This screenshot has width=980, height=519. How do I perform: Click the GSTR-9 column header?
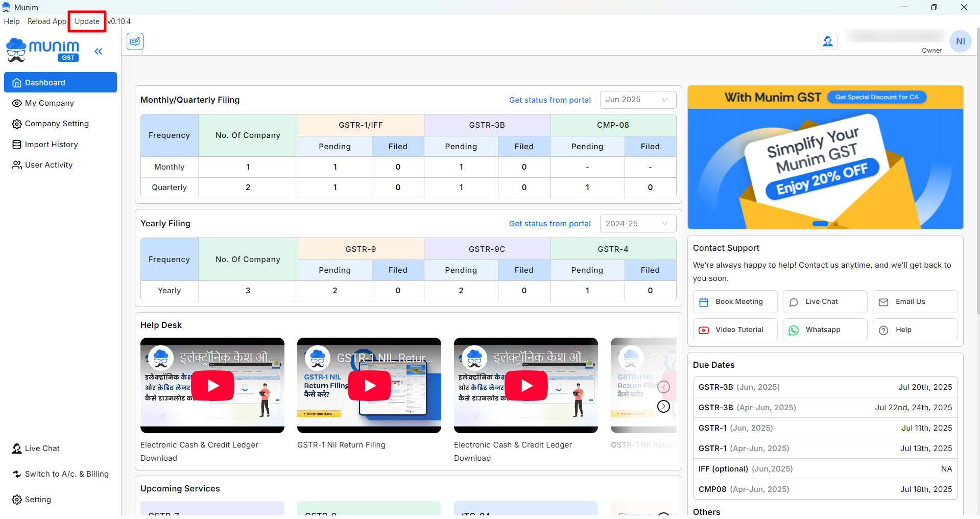[361, 249]
